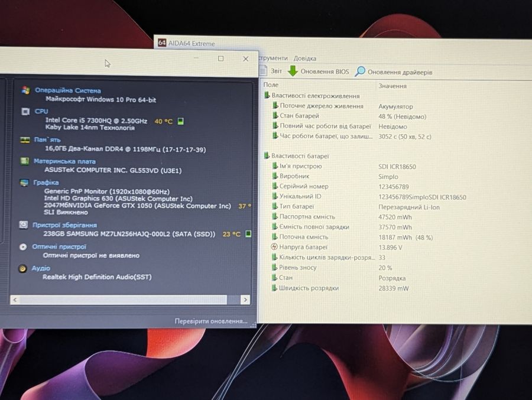Click the right arrow of horizontal scrollbar
The width and height of the screenshot is (532, 400).
(245, 300)
